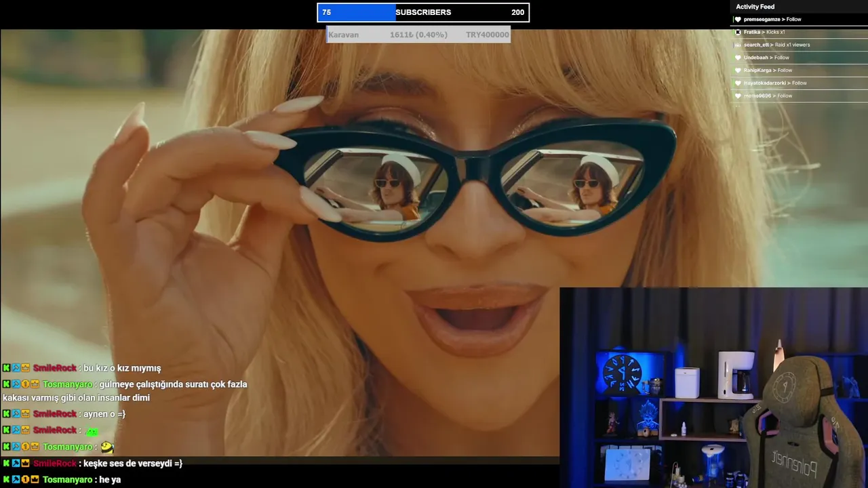The image size is (868, 488).
Task: Click SmileRock username on 'keşke ses de verseydi'
Action: (x=55, y=463)
